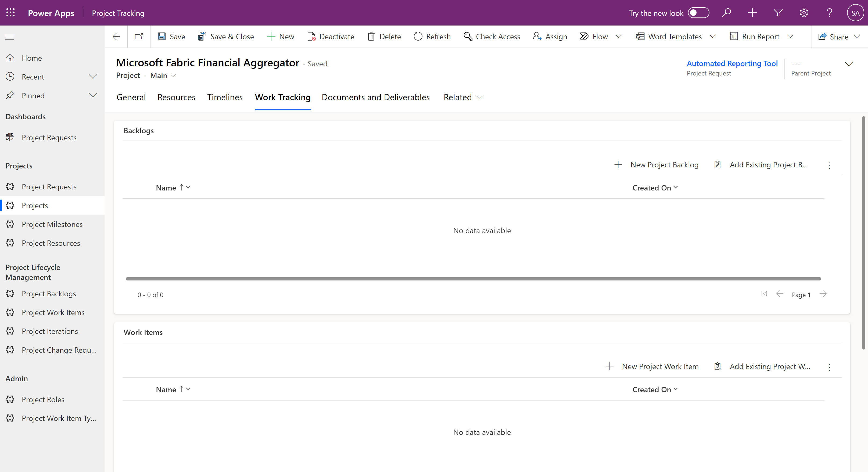
Task: Click the Flow command
Action: click(594, 36)
